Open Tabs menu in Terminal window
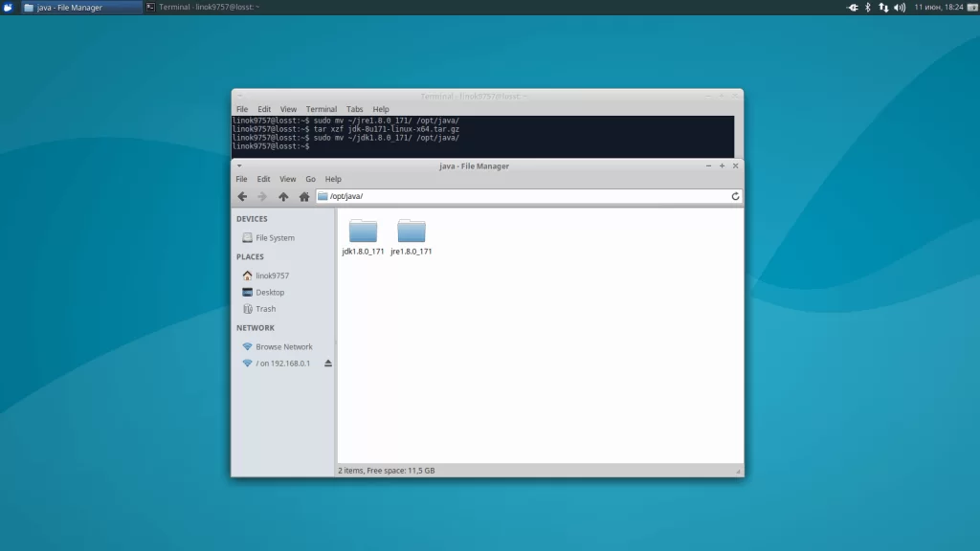Viewport: 980px width, 551px height. pos(354,109)
